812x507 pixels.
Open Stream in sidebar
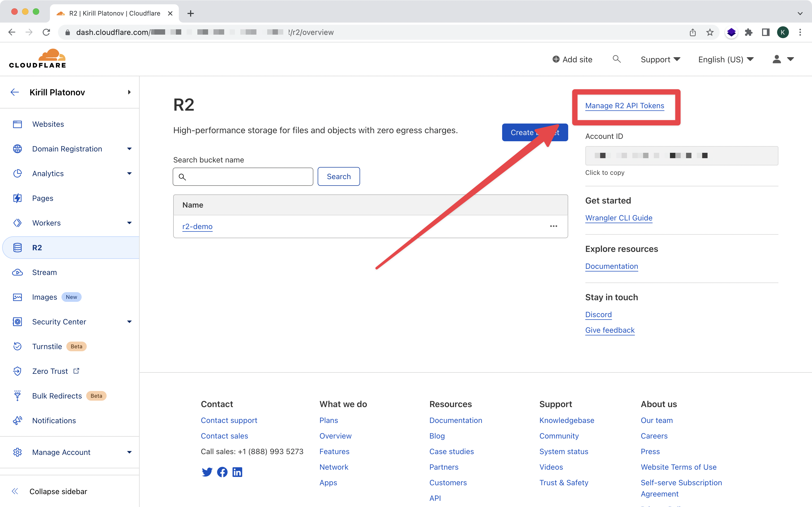coord(44,272)
